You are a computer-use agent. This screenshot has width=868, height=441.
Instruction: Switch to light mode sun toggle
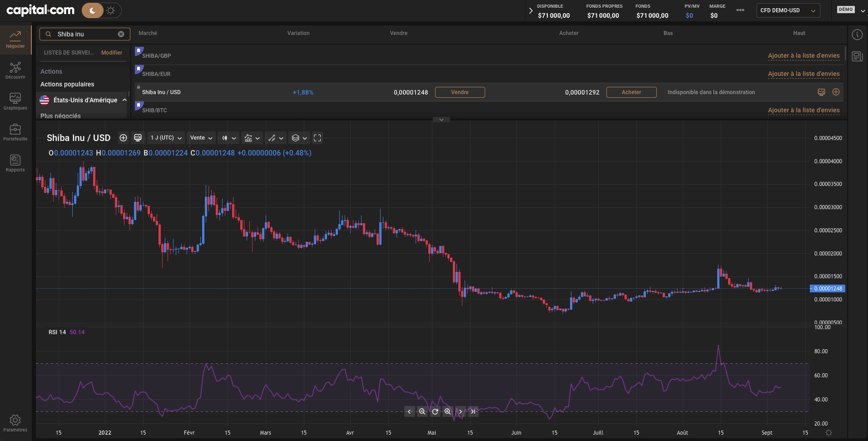point(111,10)
